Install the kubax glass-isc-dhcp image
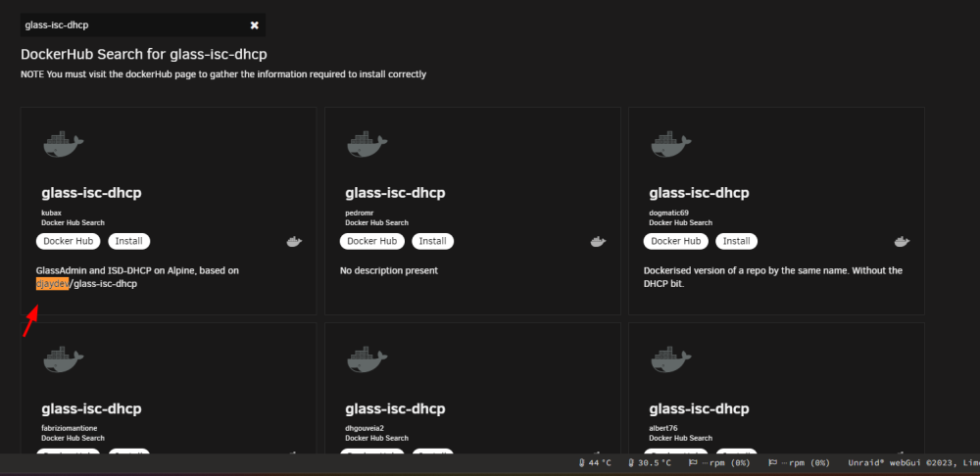 point(129,241)
